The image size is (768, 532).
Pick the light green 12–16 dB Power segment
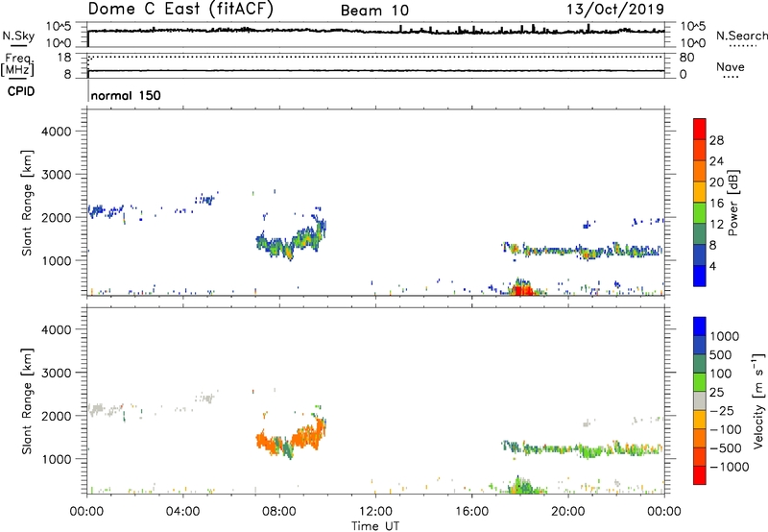click(700, 212)
